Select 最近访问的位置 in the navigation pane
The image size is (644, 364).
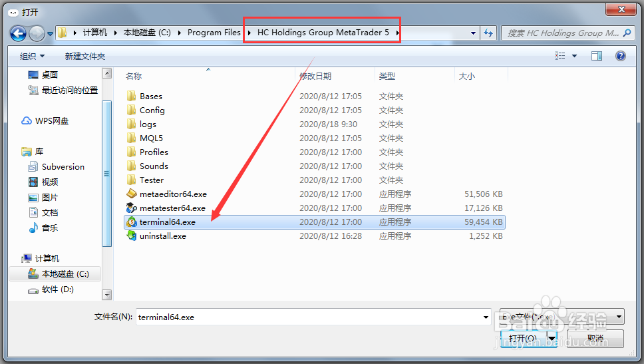click(x=63, y=90)
